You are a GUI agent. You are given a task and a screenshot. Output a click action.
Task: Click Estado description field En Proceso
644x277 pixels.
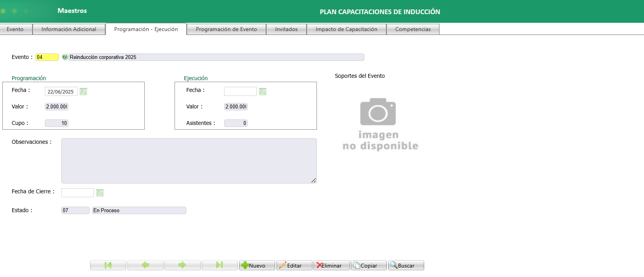139,210
